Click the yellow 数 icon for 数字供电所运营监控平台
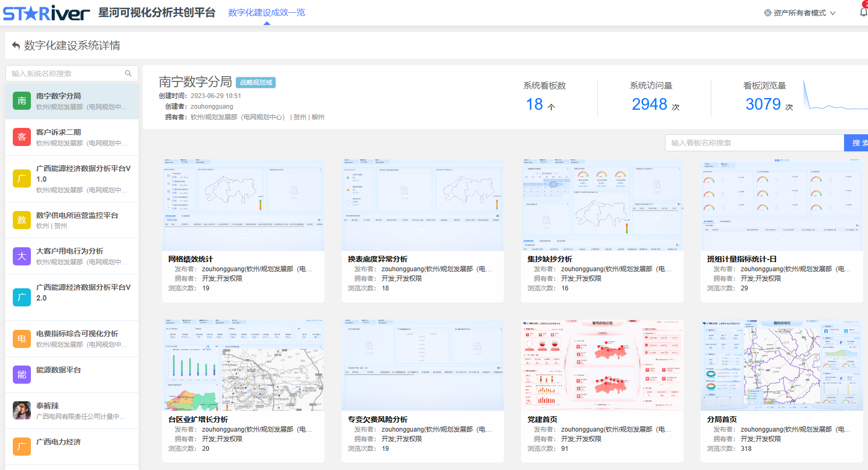This screenshot has width=868, height=470. (x=22, y=220)
